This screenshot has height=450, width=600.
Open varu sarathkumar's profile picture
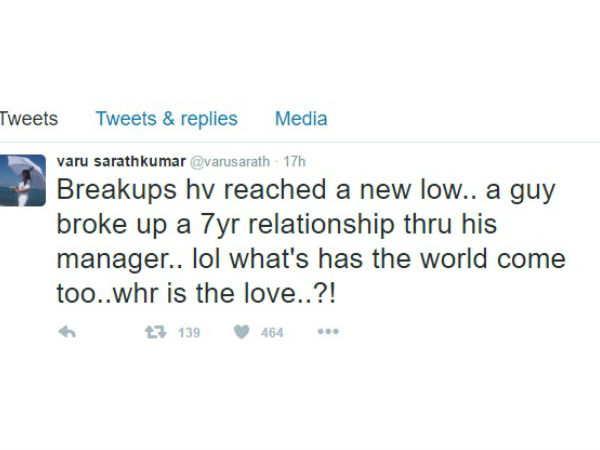[x=24, y=180]
